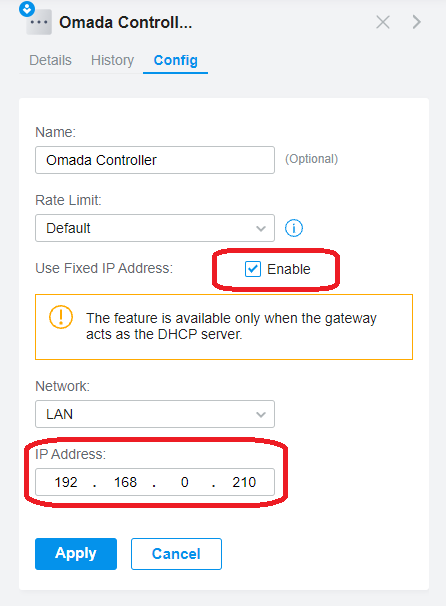Switch to the Details tab

click(x=50, y=60)
